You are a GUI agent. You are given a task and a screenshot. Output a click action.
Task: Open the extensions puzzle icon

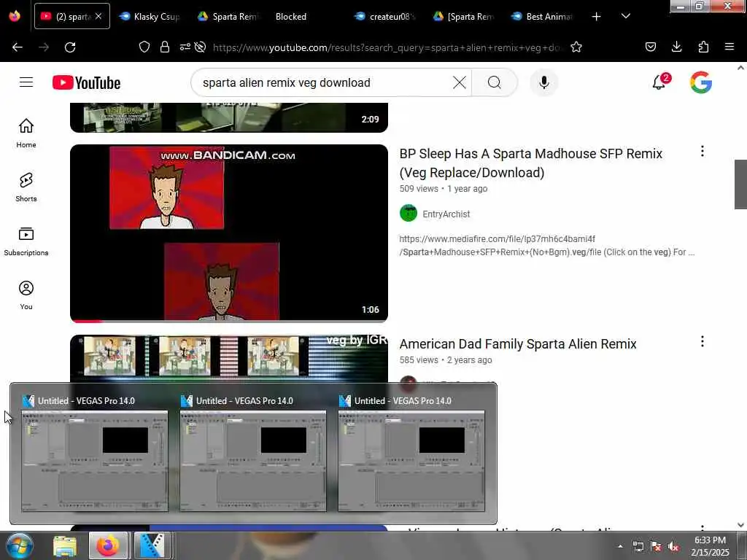pyautogui.click(x=703, y=47)
